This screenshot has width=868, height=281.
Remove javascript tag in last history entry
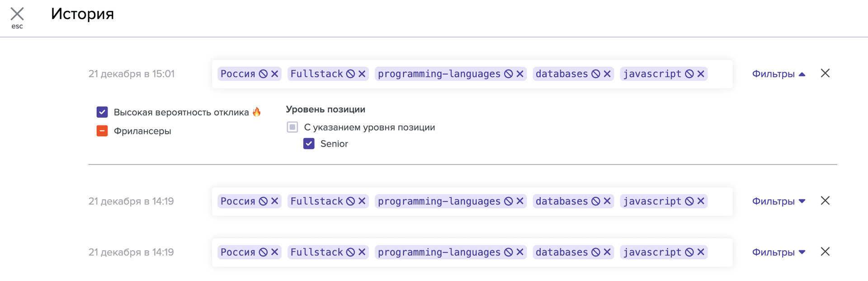click(701, 252)
